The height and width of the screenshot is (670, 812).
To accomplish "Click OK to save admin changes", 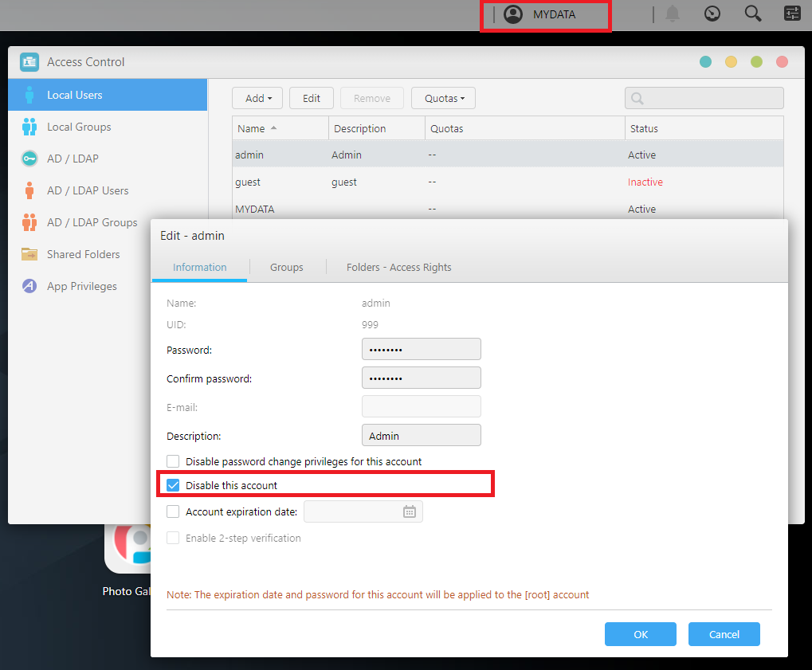I will [x=640, y=634].
